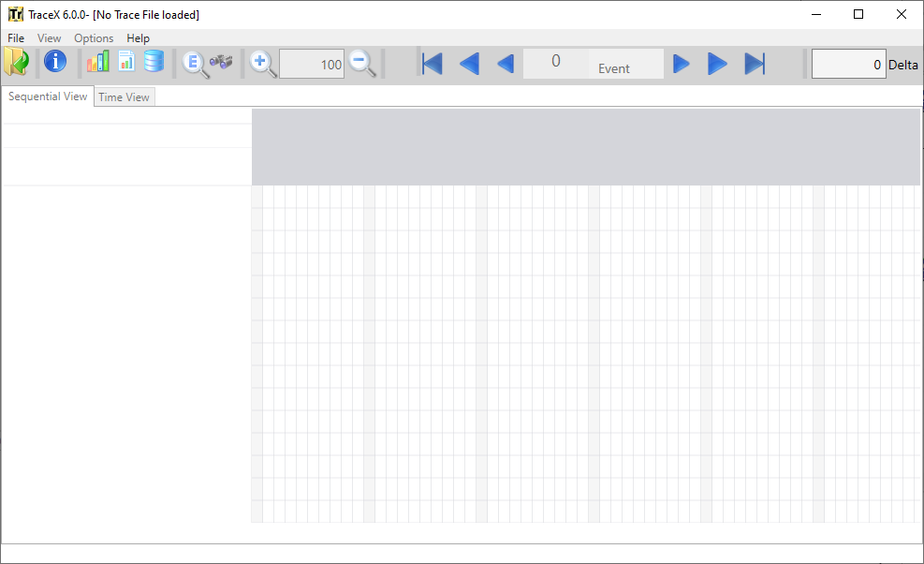This screenshot has width=924, height=564.
Task: Launch event search with the binoculars icon
Action: (221, 63)
